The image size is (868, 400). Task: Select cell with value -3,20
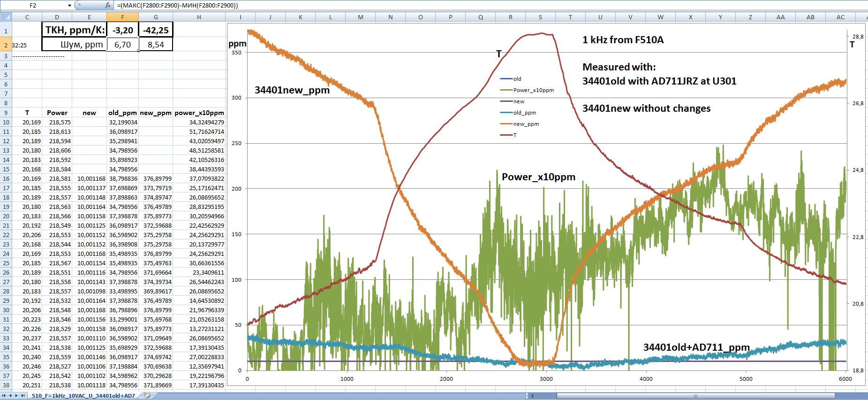tap(122, 30)
